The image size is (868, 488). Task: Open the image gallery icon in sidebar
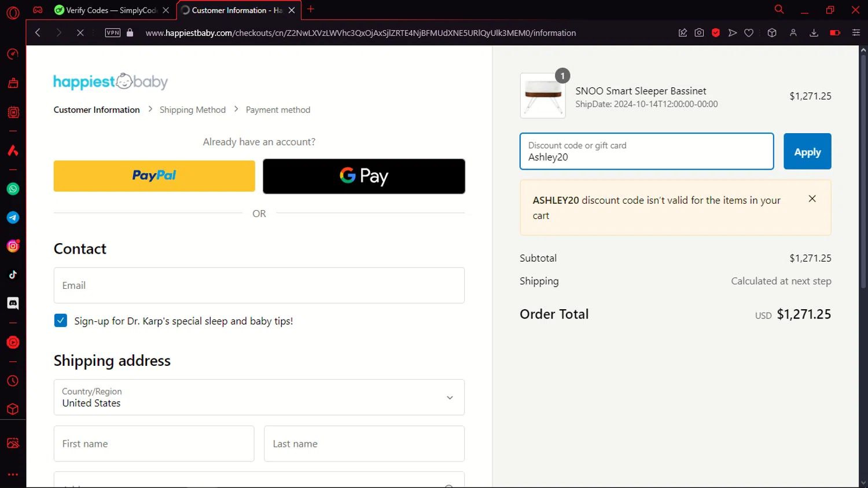tap(13, 443)
